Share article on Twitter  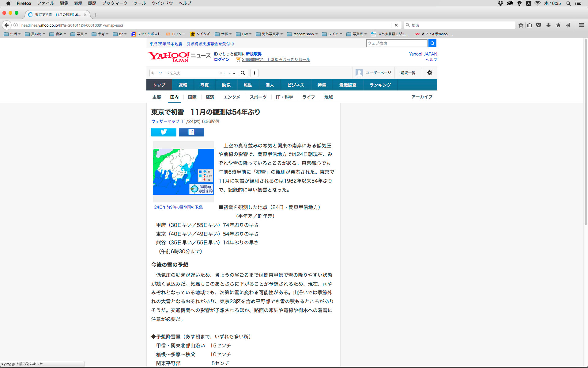coord(164,132)
